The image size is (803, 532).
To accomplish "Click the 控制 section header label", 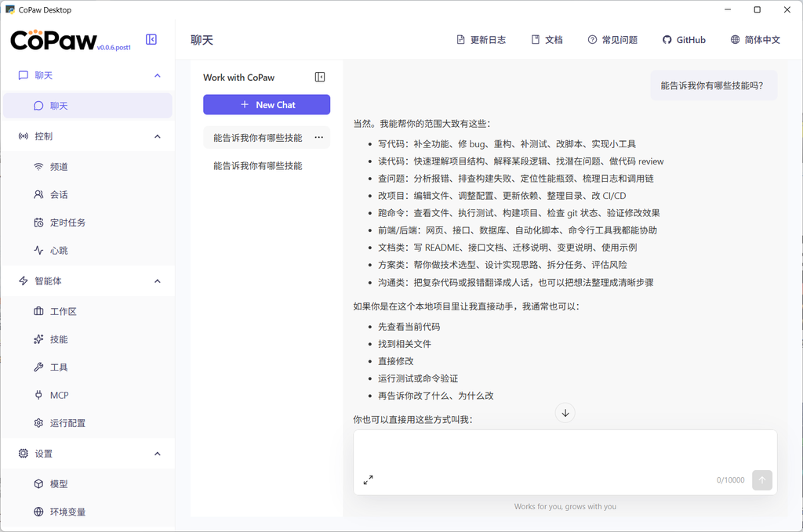I will point(44,136).
